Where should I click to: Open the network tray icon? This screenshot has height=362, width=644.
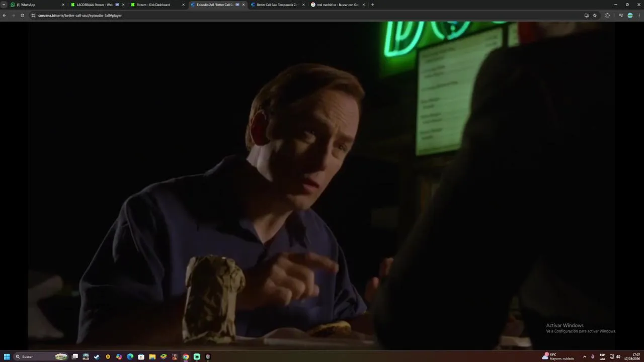pyautogui.click(x=612, y=356)
